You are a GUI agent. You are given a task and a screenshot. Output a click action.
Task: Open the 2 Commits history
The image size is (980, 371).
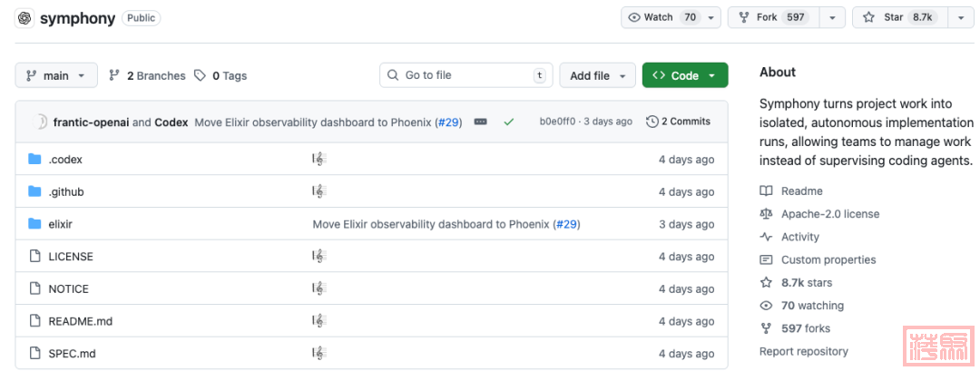(678, 122)
